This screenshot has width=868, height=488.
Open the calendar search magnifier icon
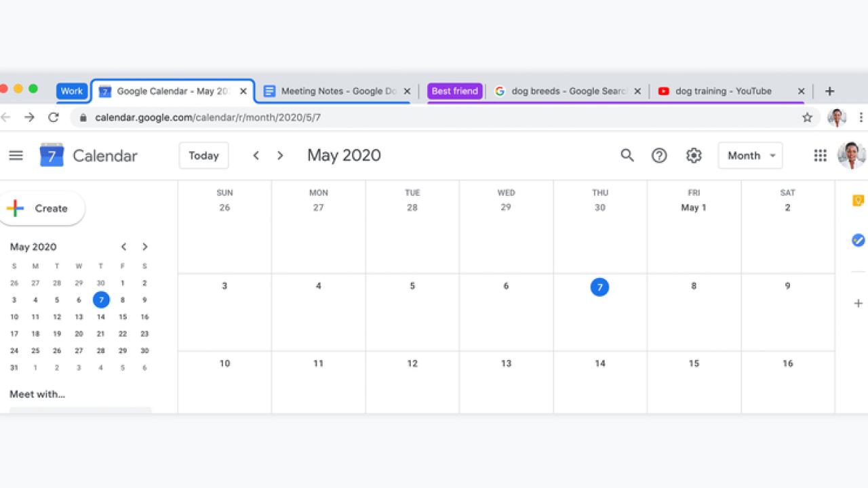point(627,155)
